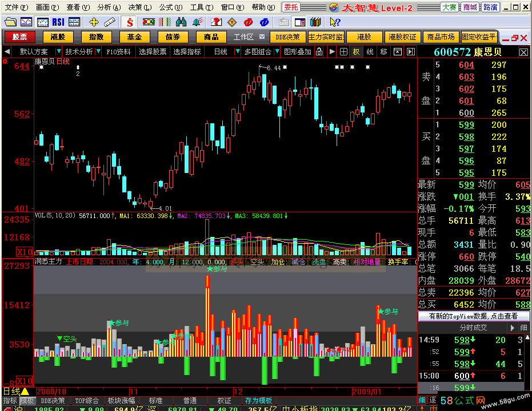
Task: Select the 股票 market tab
Action: pos(19,37)
